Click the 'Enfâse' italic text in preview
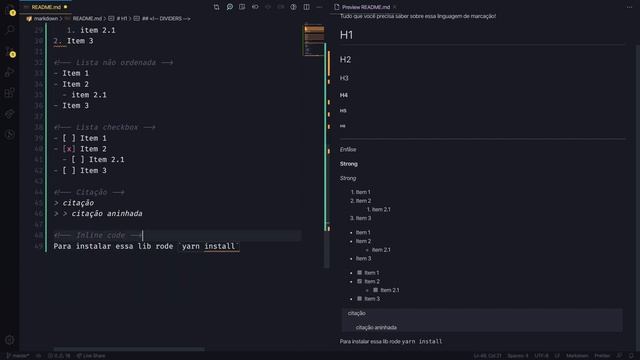640x360 pixels. pos(348,149)
